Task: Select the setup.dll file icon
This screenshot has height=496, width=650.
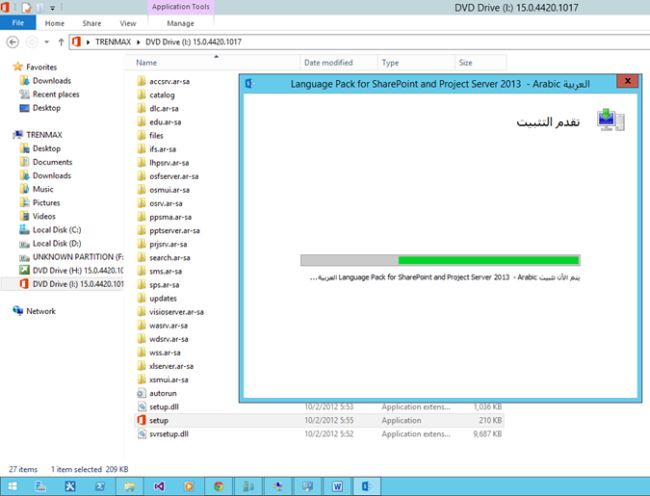Action: (141, 406)
